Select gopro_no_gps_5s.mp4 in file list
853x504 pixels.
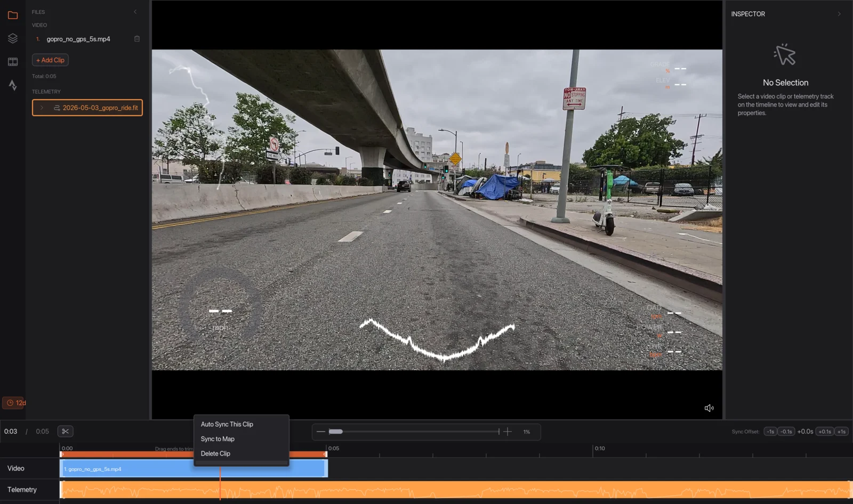click(x=78, y=39)
